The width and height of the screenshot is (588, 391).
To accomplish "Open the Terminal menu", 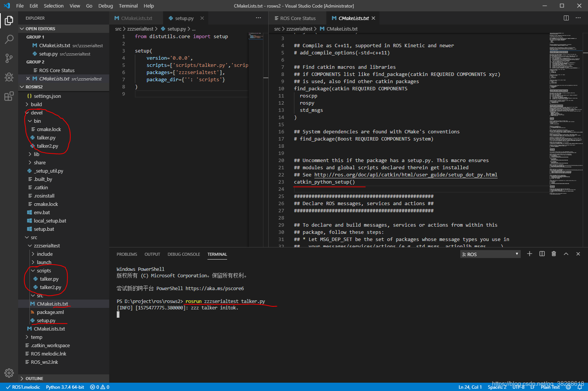I will coord(128,6).
